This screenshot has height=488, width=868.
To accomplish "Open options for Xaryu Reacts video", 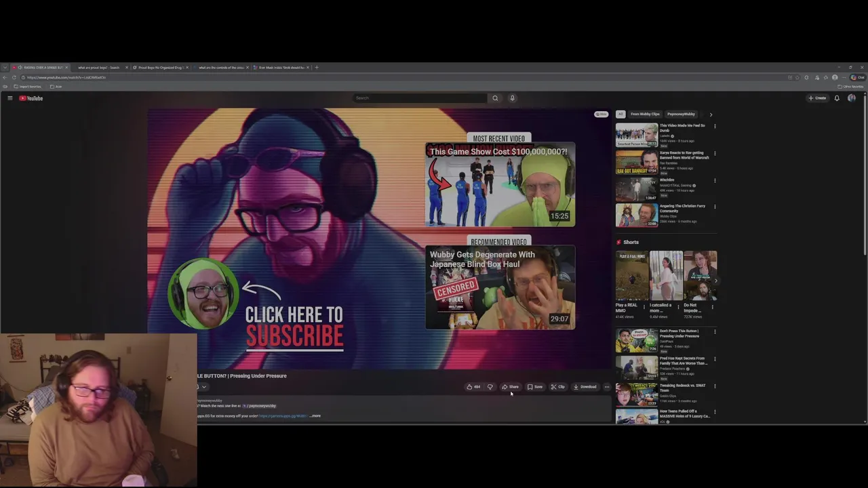I will pos(715,153).
